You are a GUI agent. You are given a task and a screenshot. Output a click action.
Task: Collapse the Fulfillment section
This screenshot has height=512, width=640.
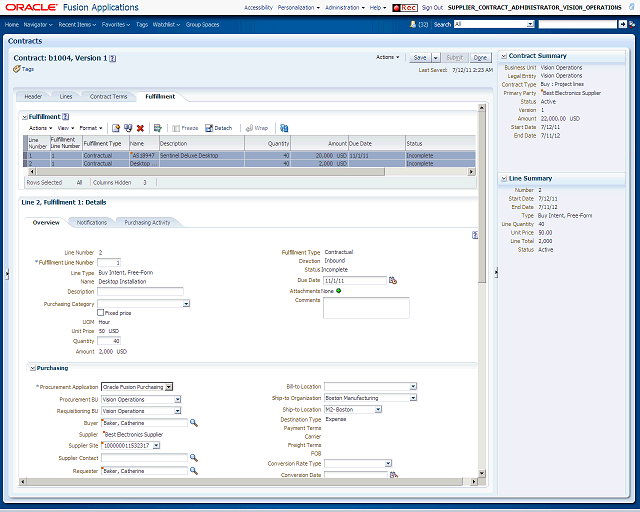coord(24,117)
